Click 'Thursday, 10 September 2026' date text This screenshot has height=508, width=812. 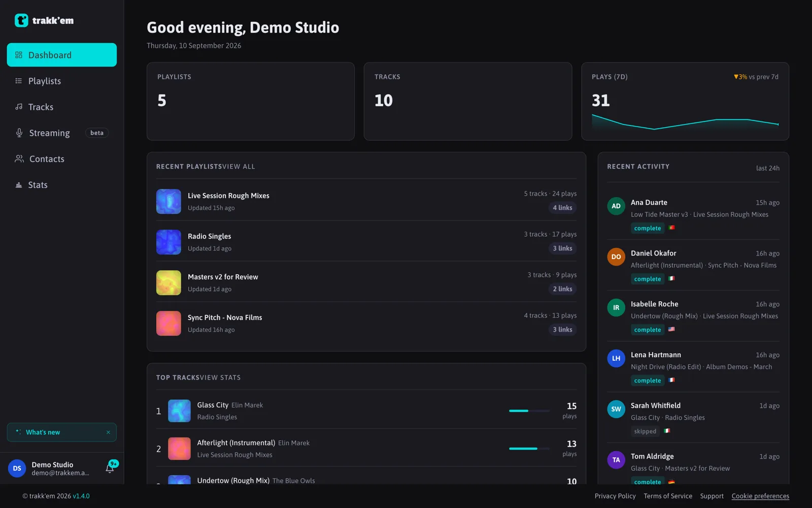coord(194,46)
